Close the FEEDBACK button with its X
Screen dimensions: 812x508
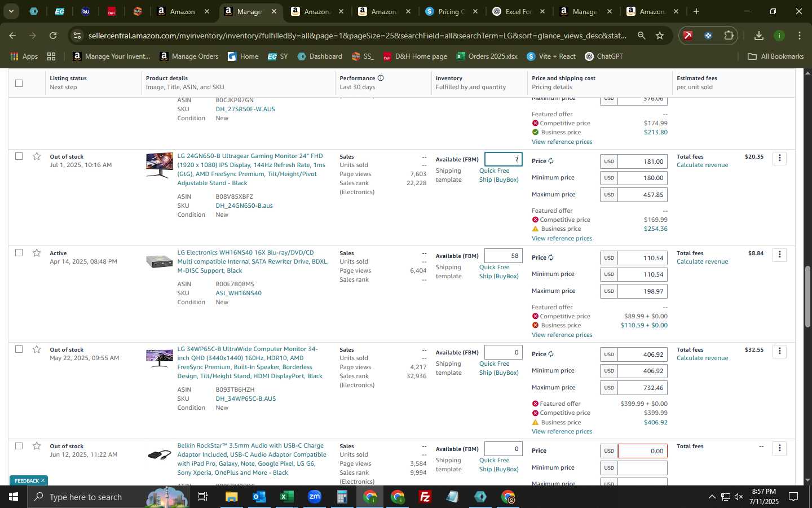[x=42, y=480]
